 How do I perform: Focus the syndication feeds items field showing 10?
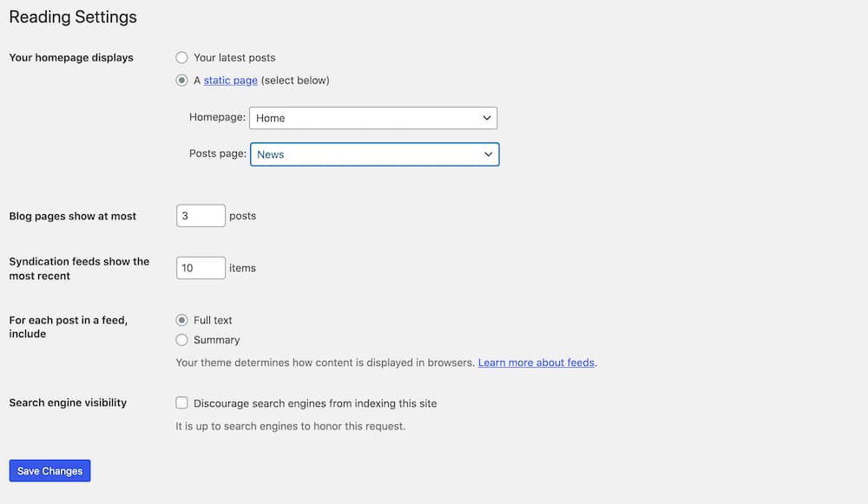coord(201,267)
